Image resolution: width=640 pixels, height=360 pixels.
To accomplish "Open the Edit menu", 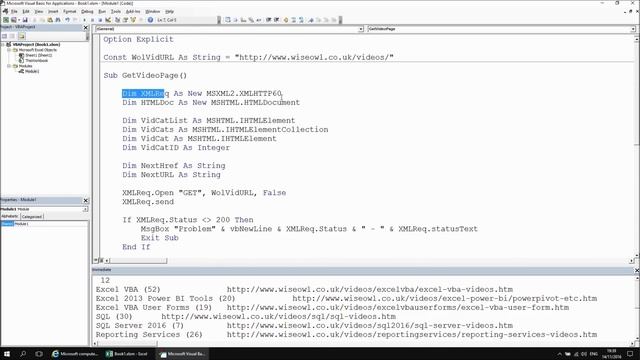I will [x=26, y=11].
